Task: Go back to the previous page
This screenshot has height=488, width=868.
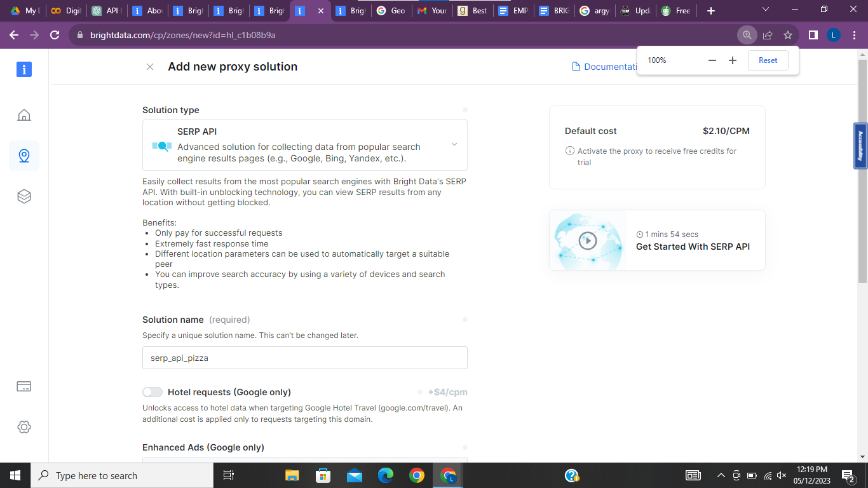Action: tap(14, 35)
